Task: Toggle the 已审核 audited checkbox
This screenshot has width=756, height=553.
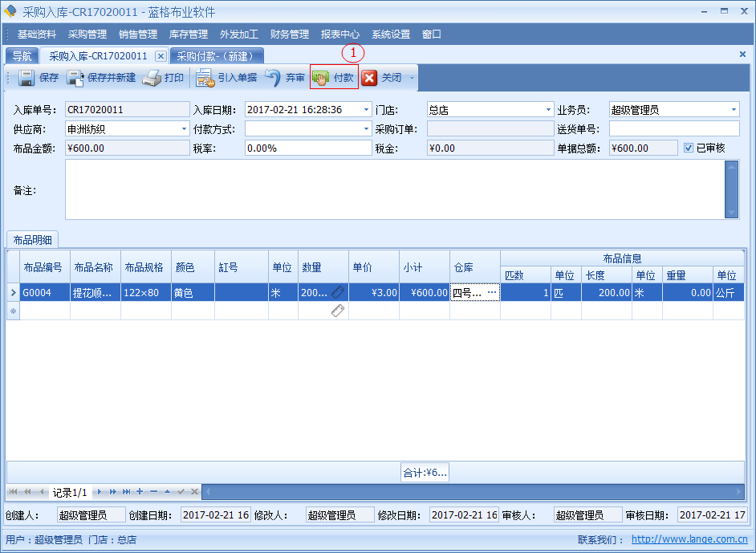Action: [689, 148]
